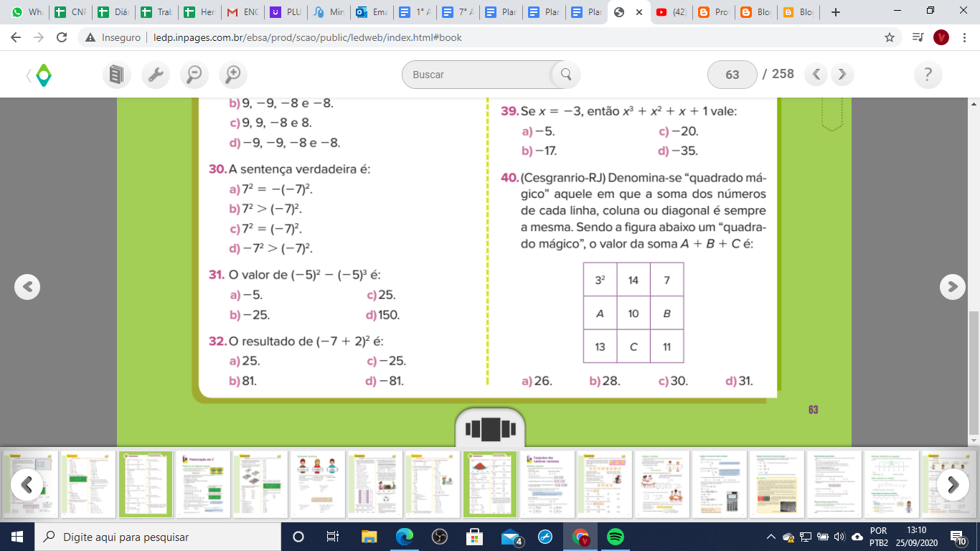Switch to the Outlook Ema tab

click(x=371, y=12)
